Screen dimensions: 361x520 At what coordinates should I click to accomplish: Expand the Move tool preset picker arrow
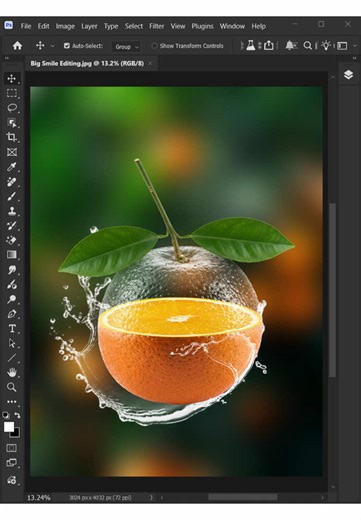pyautogui.click(x=52, y=46)
